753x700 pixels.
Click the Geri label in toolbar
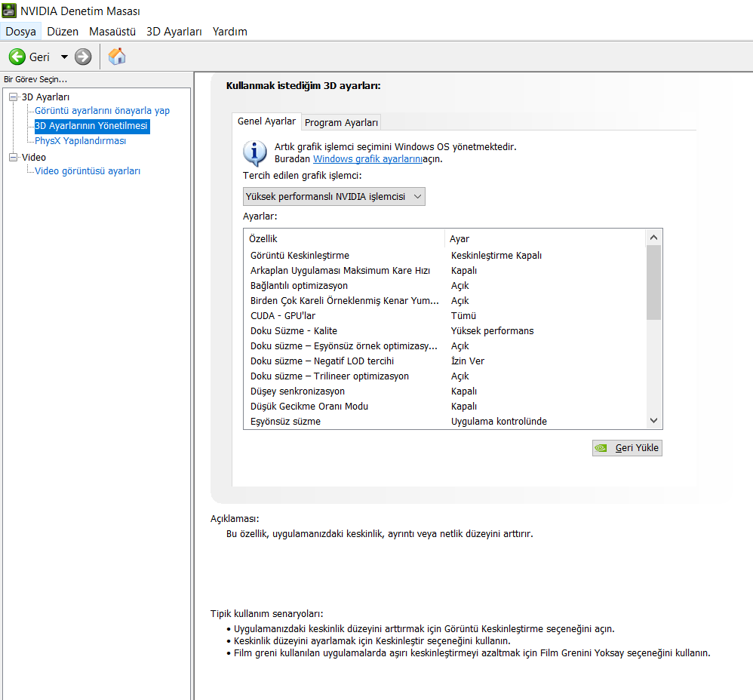click(39, 57)
